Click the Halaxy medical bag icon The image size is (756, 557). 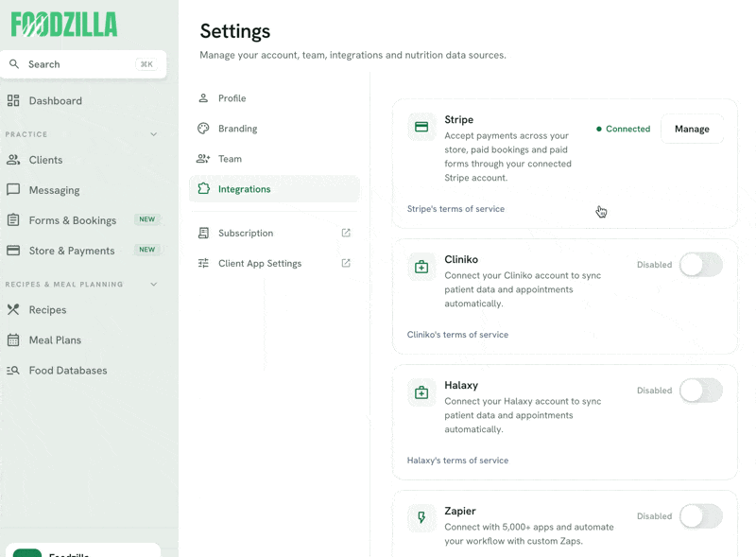tap(421, 392)
